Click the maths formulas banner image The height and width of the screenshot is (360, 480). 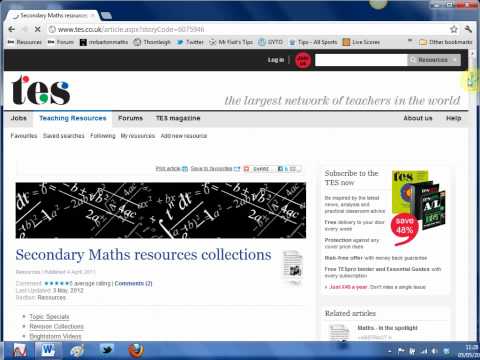(x=161, y=210)
